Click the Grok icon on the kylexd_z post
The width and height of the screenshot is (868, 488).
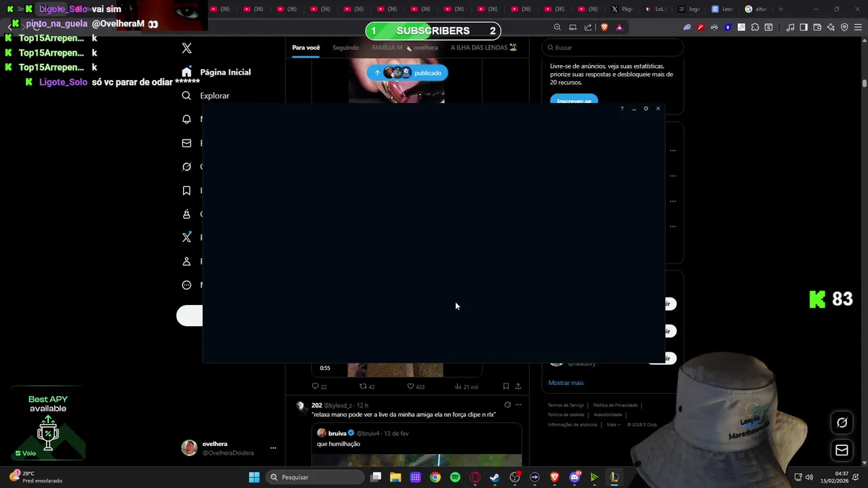pyautogui.click(x=507, y=405)
